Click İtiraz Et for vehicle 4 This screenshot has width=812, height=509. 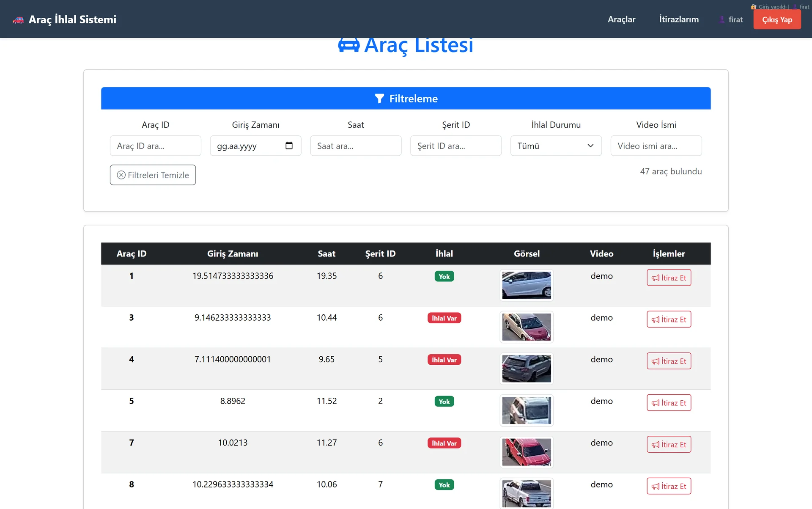tap(669, 361)
